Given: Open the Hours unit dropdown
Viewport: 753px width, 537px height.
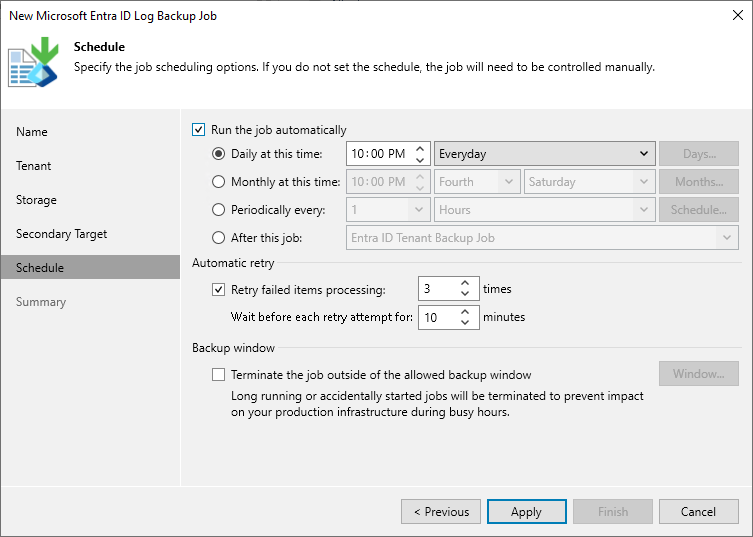Looking at the screenshot, I should 545,210.
